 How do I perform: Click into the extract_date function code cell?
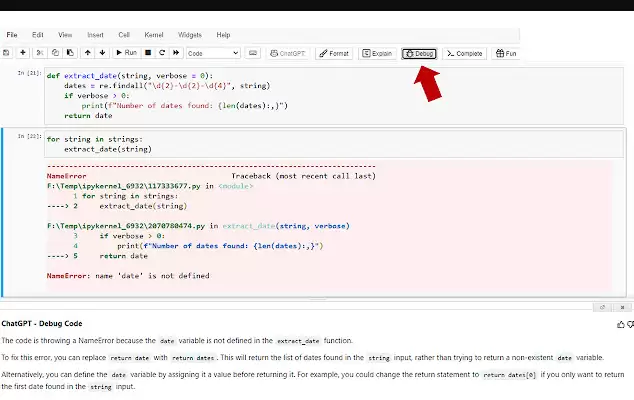coord(334,95)
